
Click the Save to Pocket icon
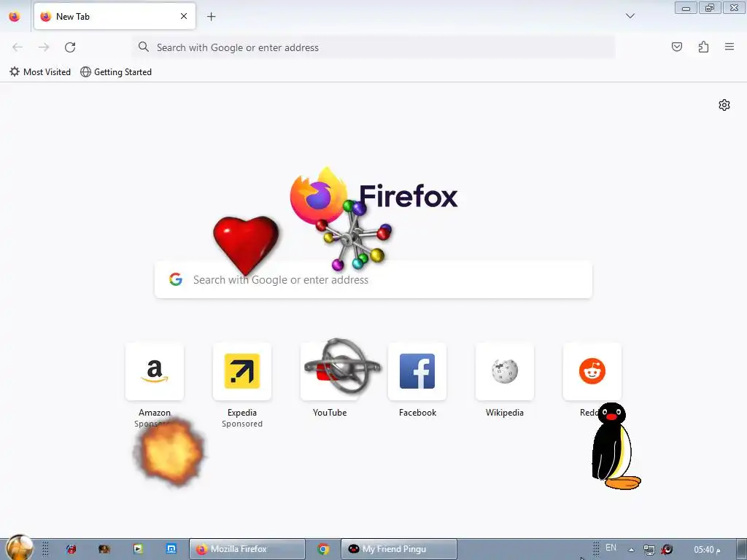click(676, 47)
